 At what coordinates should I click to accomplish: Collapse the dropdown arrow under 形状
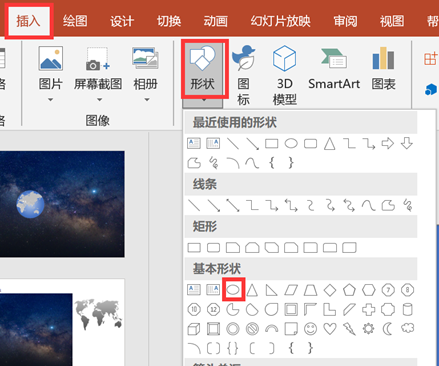click(x=203, y=100)
